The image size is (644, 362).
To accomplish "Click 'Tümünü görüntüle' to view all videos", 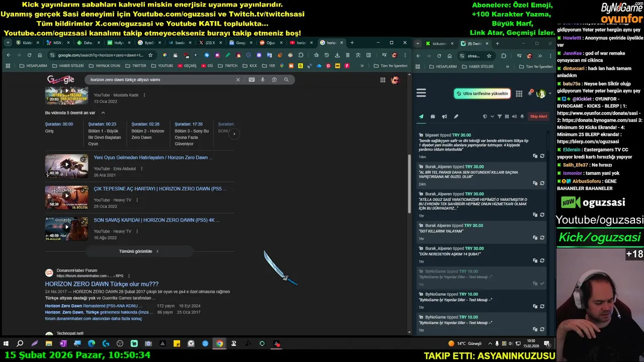I will (x=139, y=251).
